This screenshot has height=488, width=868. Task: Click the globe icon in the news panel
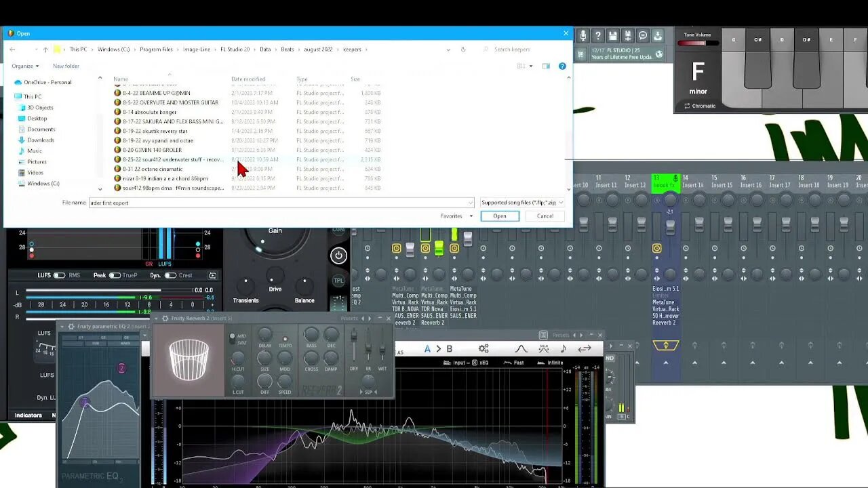[658, 54]
